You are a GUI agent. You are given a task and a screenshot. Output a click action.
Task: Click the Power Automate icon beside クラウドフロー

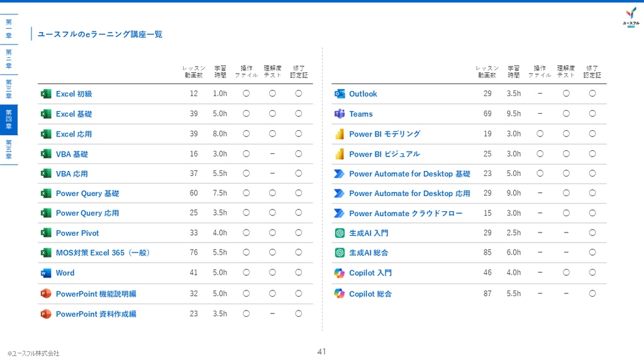pos(339,214)
